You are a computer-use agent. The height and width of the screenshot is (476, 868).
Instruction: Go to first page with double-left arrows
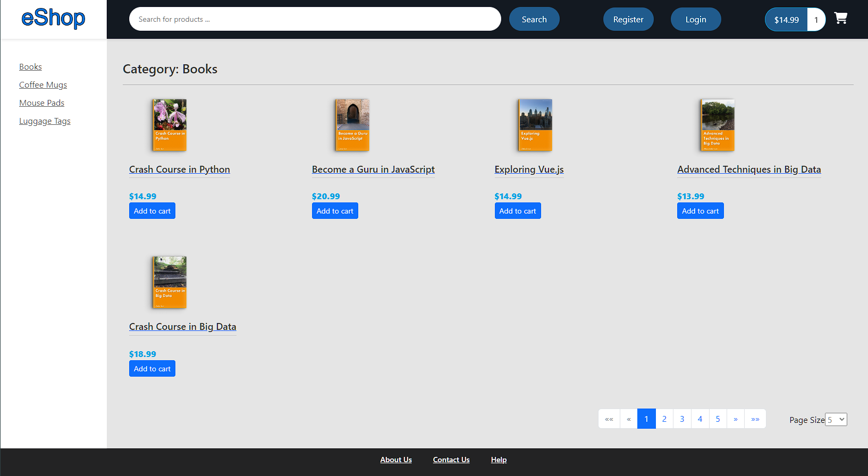pyautogui.click(x=609, y=419)
